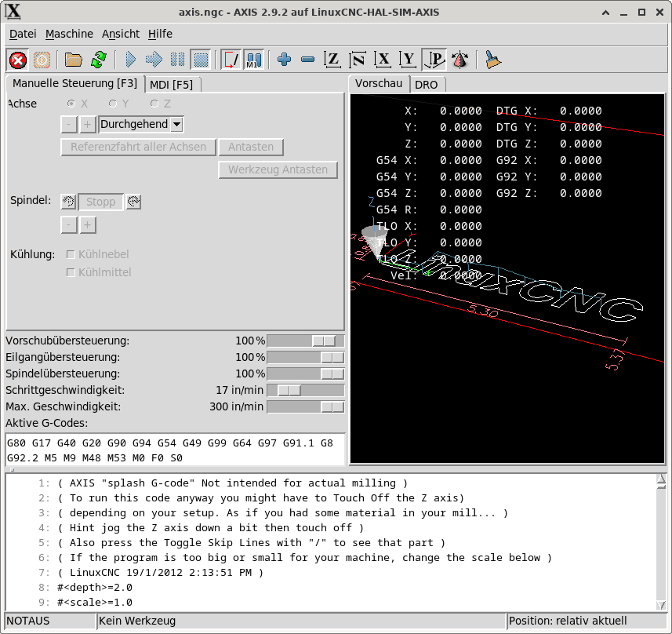The height and width of the screenshot is (634, 672).
Task: Switch to rotated top view icon
Action: point(358,60)
